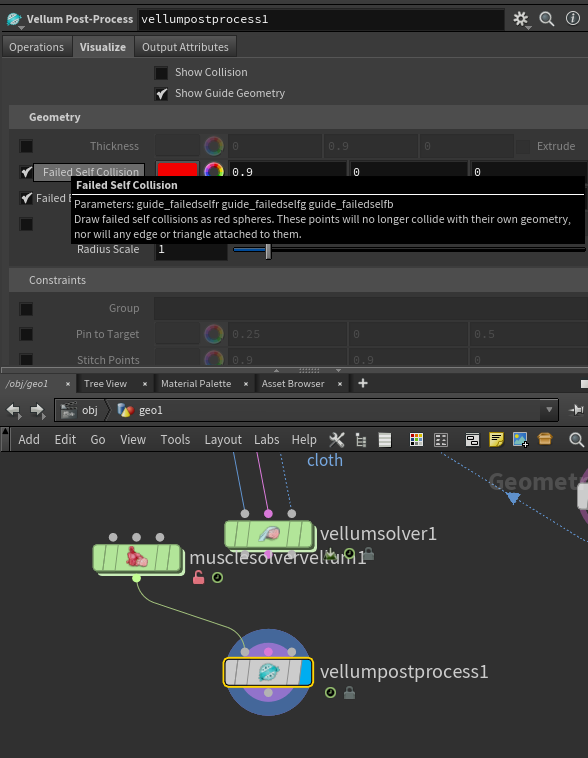Viewport: 588px width, 758px height.
Task: Click the node name field vellumpostprocess1
Action: pos(321,19)
